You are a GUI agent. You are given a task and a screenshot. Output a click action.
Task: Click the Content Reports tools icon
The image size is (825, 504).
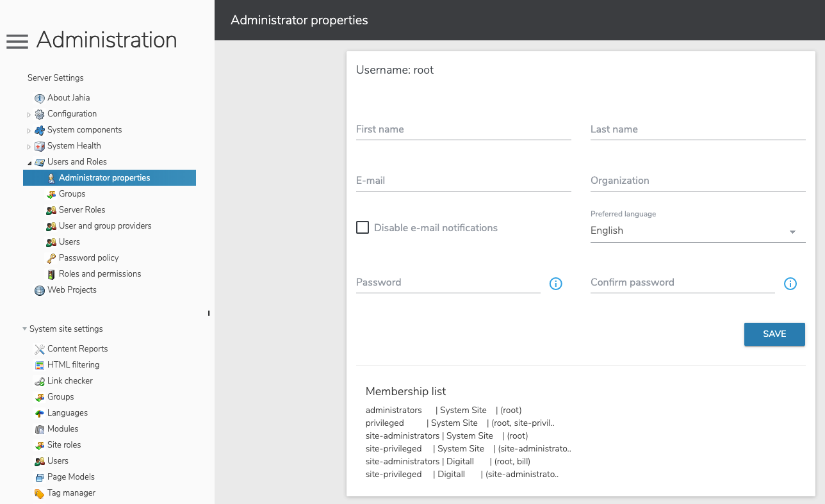point(40,349)
